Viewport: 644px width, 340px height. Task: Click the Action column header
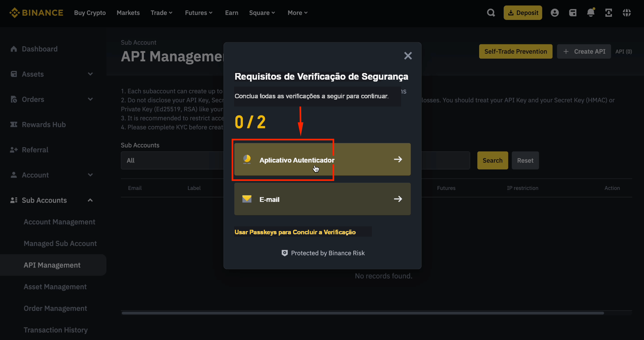(x=612, y=188)
